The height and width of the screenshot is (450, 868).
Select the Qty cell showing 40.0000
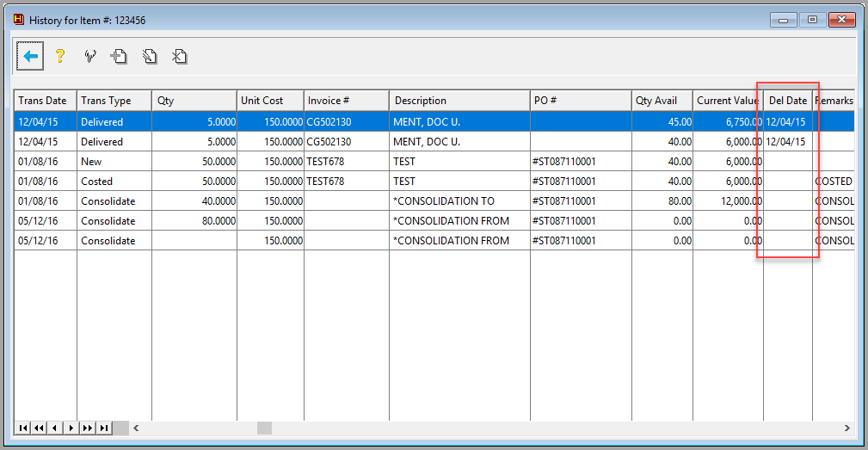click(194, 201)
